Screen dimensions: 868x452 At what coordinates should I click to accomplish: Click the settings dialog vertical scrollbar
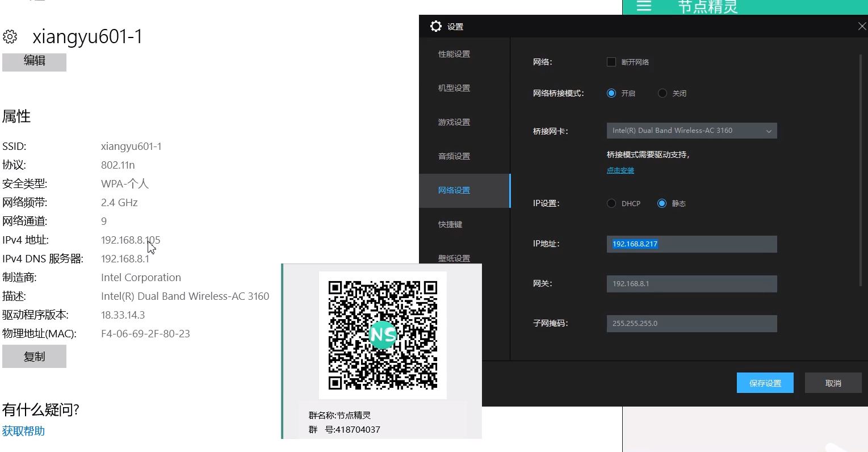pos(861,170)
